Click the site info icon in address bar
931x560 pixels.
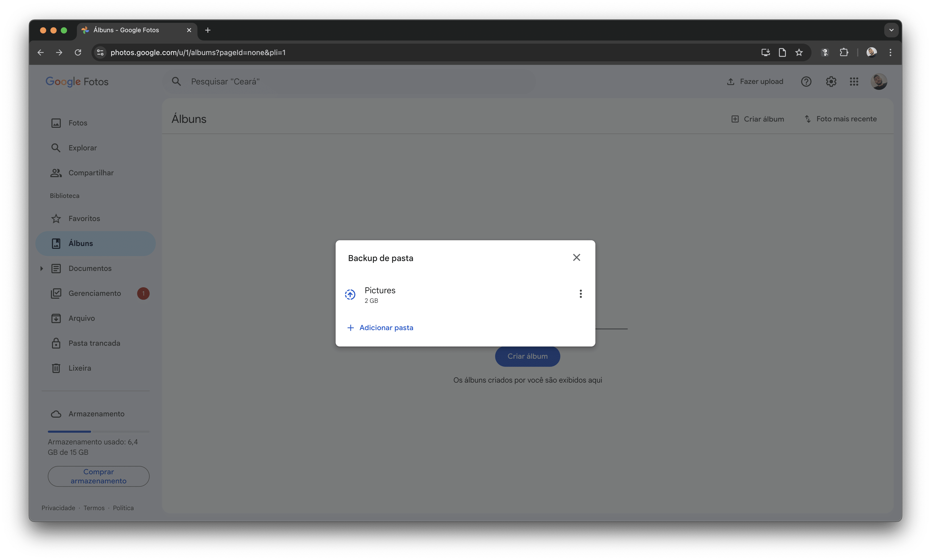coord(100,52)
